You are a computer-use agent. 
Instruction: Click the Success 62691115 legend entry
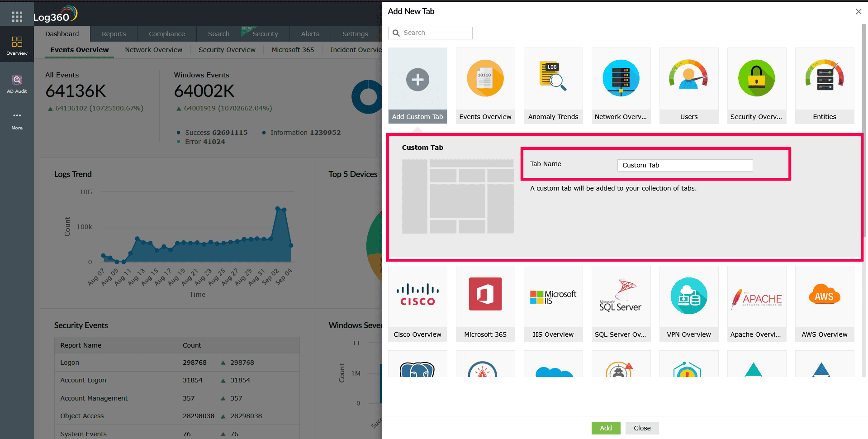point(212,133)
